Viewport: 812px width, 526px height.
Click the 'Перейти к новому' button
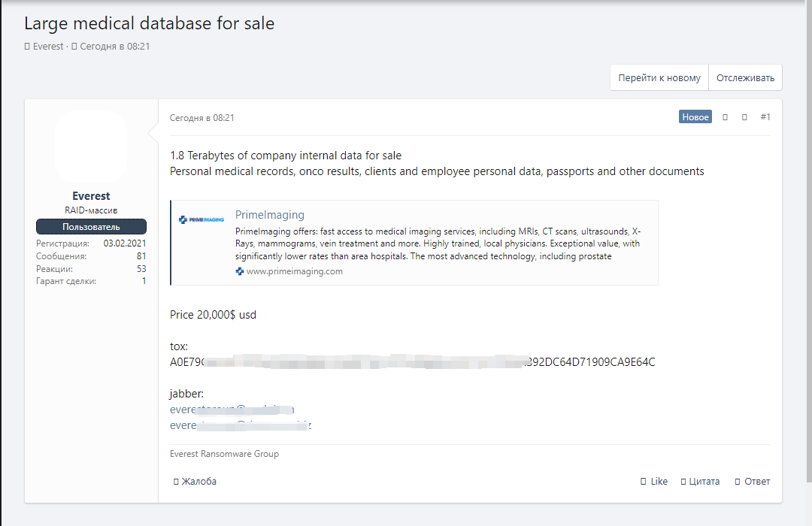coord(659,77)
